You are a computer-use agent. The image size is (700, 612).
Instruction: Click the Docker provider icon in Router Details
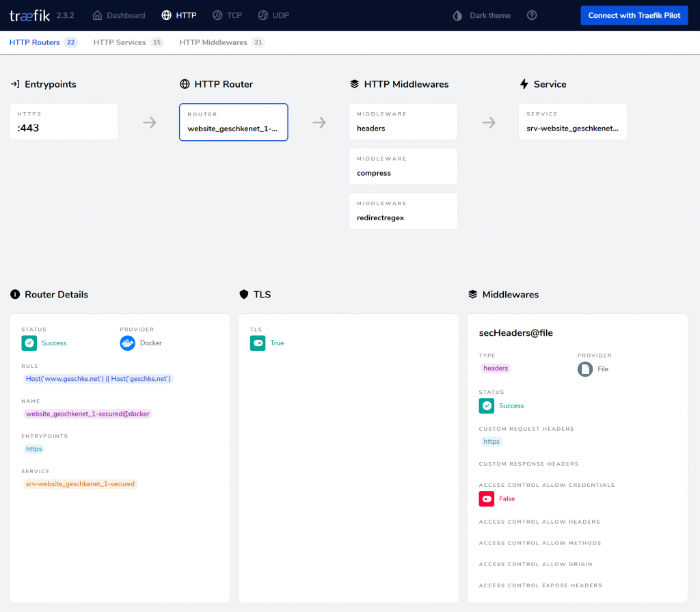click(x=126, y=343)
